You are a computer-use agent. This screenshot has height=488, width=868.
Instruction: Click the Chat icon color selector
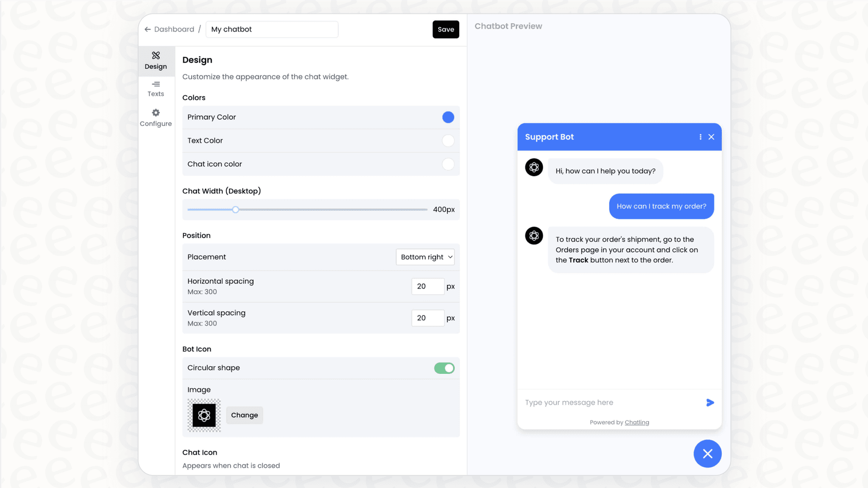(448, 164)
